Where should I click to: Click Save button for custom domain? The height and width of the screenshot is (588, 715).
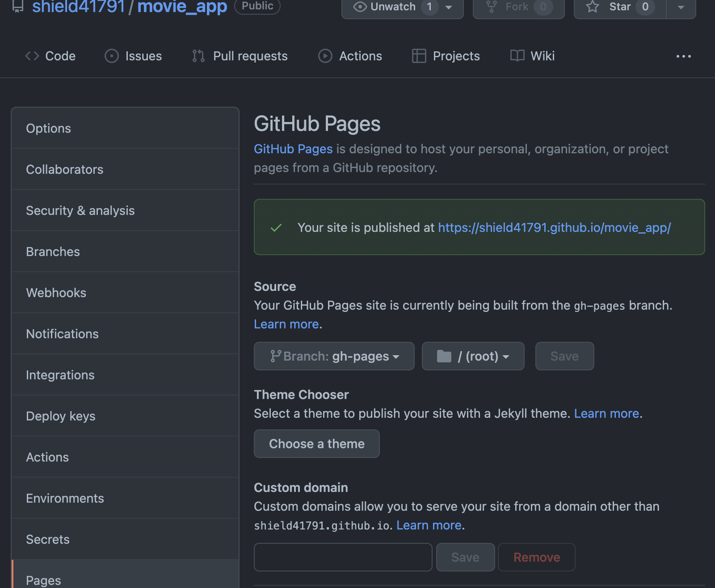click(466, 557)
